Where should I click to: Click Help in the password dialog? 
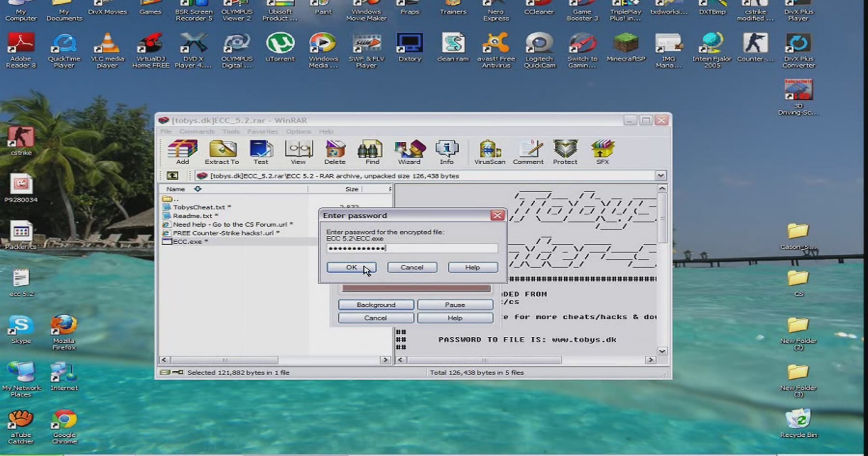[473, 267]
